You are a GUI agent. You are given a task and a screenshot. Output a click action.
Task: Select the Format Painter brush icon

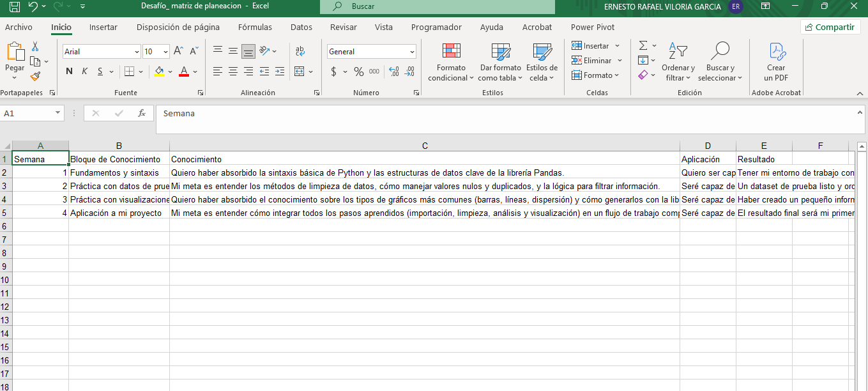[x=35, y=76]
